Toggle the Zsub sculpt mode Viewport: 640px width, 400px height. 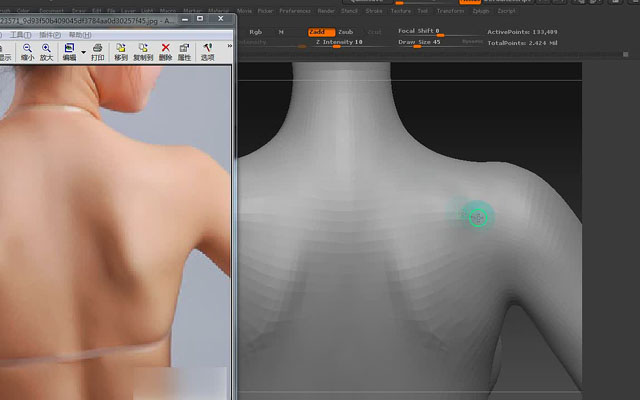click(x=346, y=32)
